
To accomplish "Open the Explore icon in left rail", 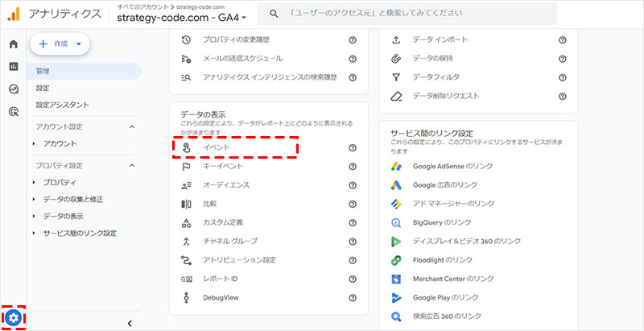I will coord(13,89).
